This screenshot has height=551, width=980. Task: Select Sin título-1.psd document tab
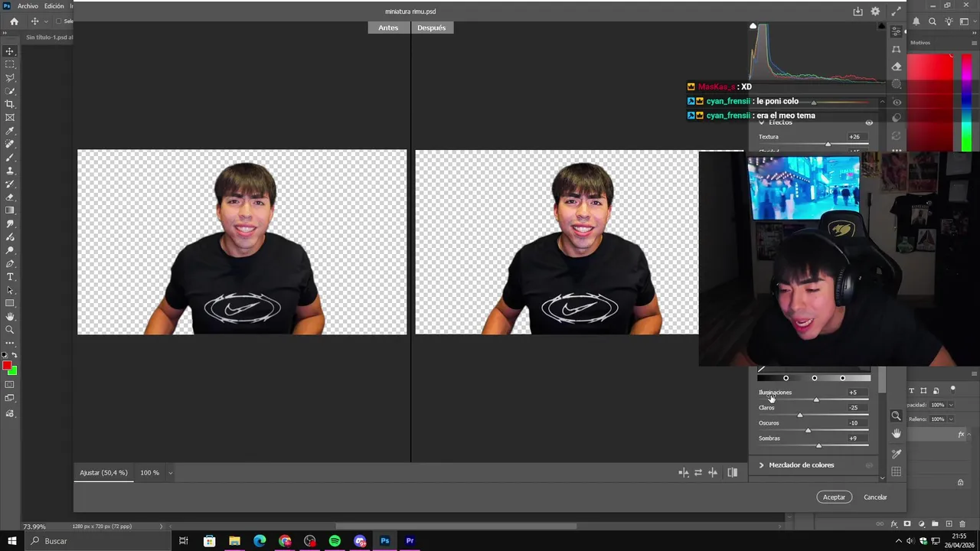click(x=48, y=37)
